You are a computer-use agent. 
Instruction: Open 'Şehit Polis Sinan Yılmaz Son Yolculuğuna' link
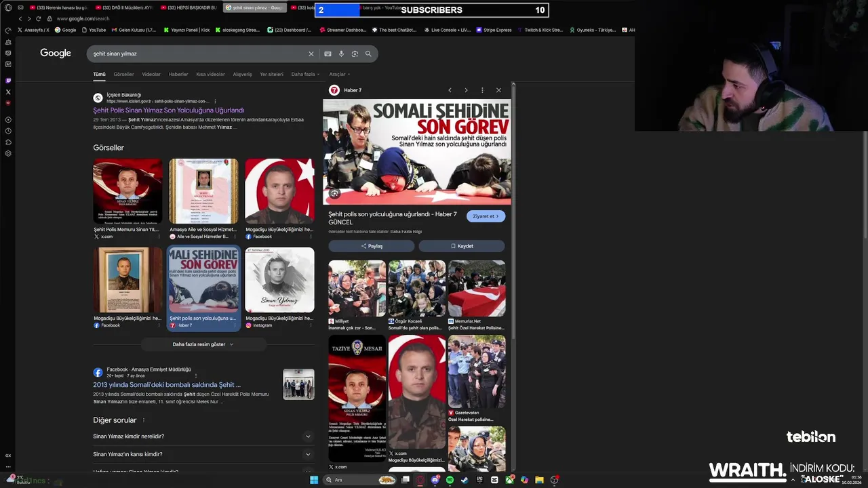pyautogui.click(x=169, y=110)
